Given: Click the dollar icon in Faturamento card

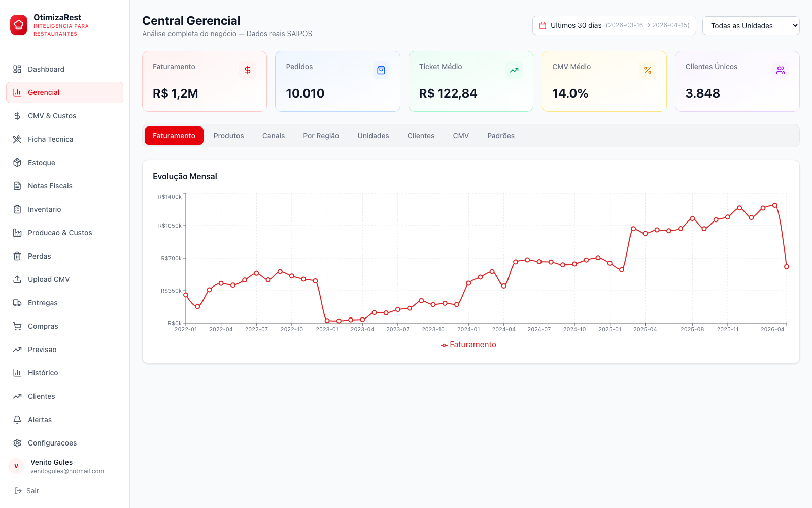Looking at the screenshot, I should pos(248,70).
